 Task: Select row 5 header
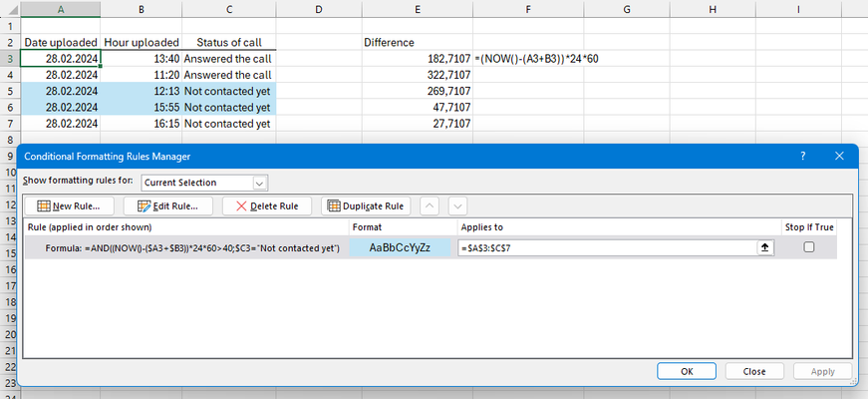click(x=10, y=91)
